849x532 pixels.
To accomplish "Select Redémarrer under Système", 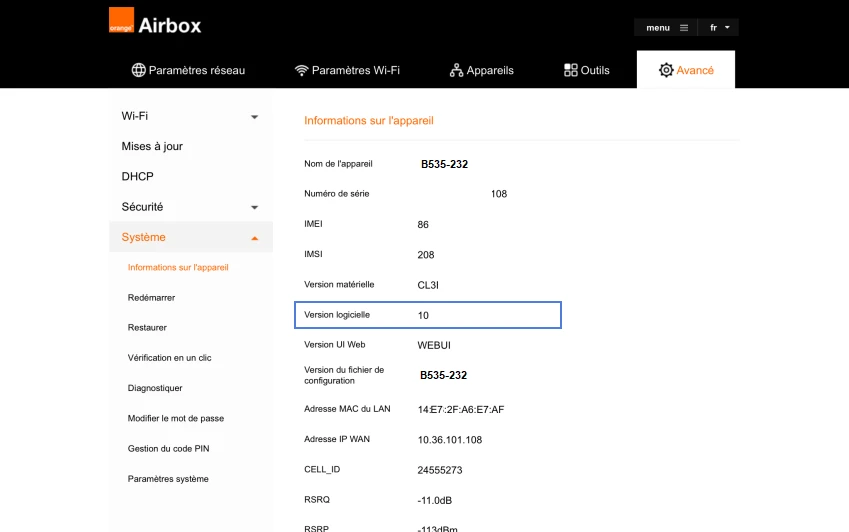I will (151, 298).
